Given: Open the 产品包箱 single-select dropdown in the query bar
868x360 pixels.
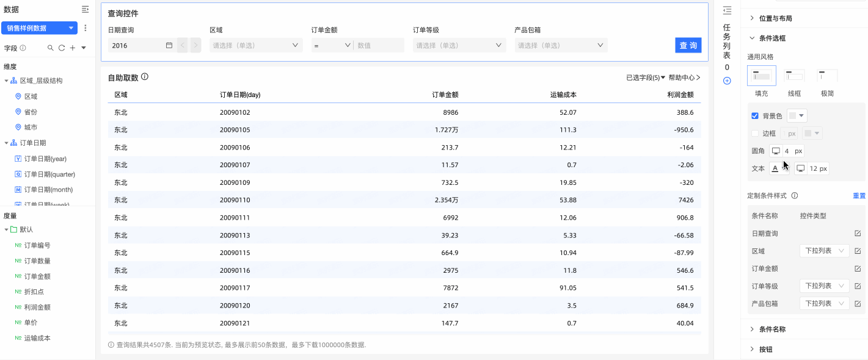Looking at the screenshot, I should (561, 45).
